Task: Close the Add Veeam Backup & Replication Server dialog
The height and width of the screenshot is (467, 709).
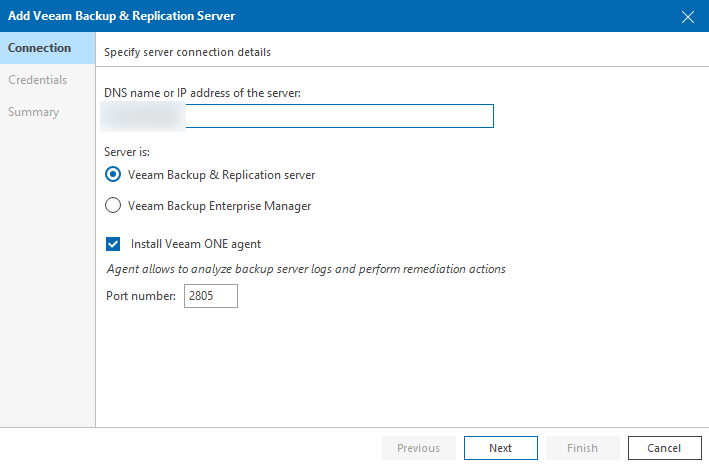Action: pos(688,17)
